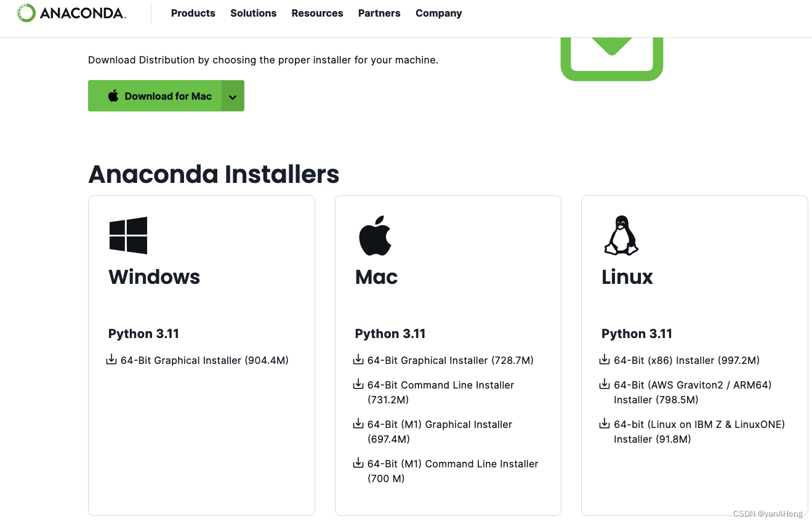Click the Anaconda logo in the header
Image resolution: width=812 pixels, height=524 pixels.
coord(71,13)
